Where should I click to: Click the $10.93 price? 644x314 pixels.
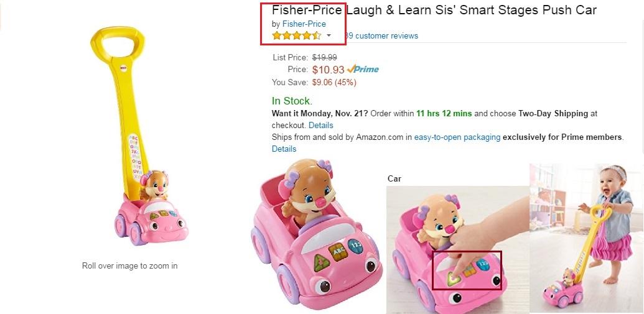(x=328, y=70)
